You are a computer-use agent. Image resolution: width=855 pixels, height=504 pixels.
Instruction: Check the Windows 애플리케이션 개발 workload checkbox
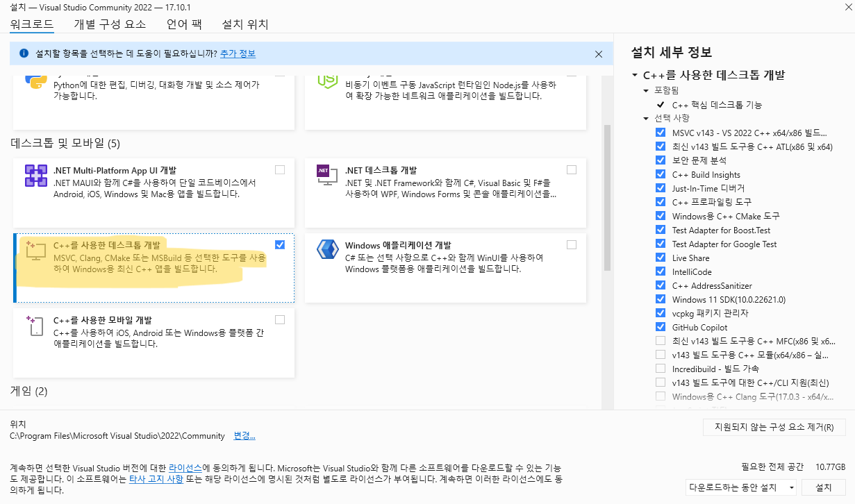(571, 244)
